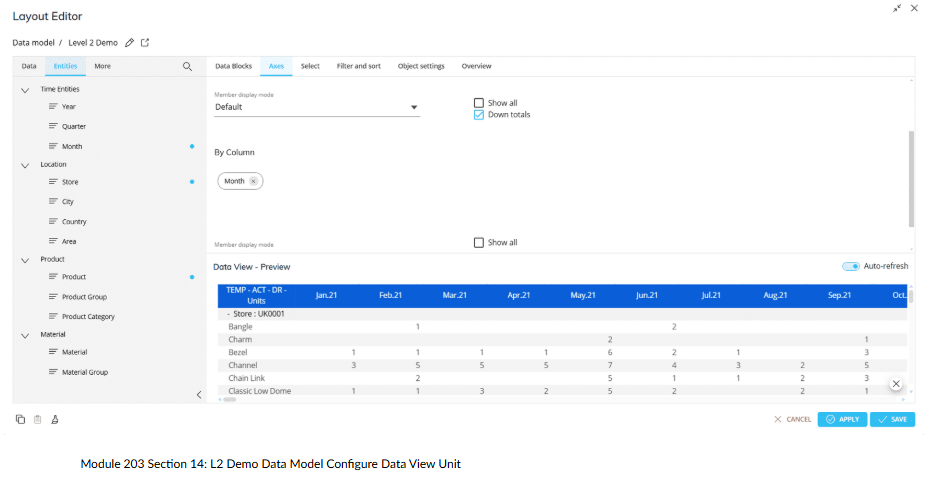Collapse the Location group
Viewport: 937px width, 478px height.
point(25,166)
